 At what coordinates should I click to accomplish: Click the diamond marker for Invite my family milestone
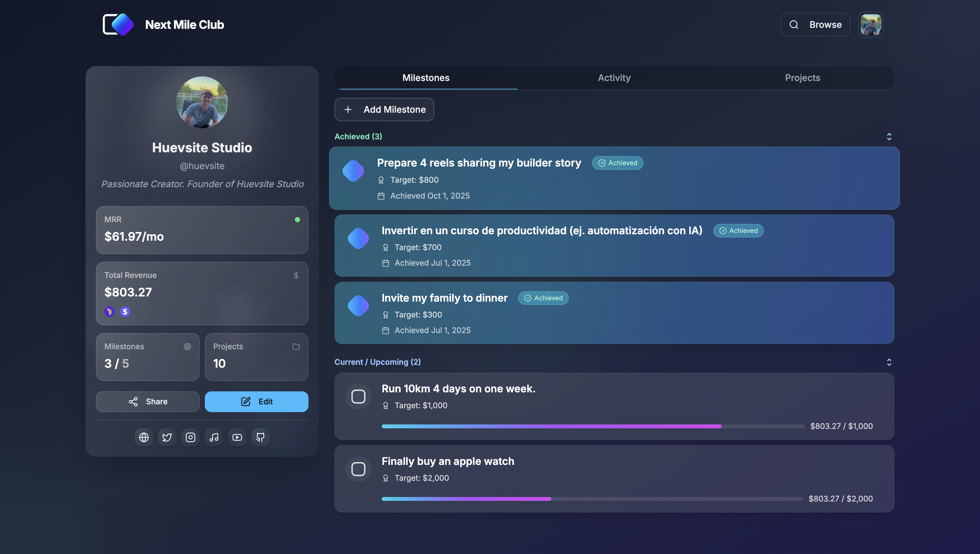pos(358,306)
